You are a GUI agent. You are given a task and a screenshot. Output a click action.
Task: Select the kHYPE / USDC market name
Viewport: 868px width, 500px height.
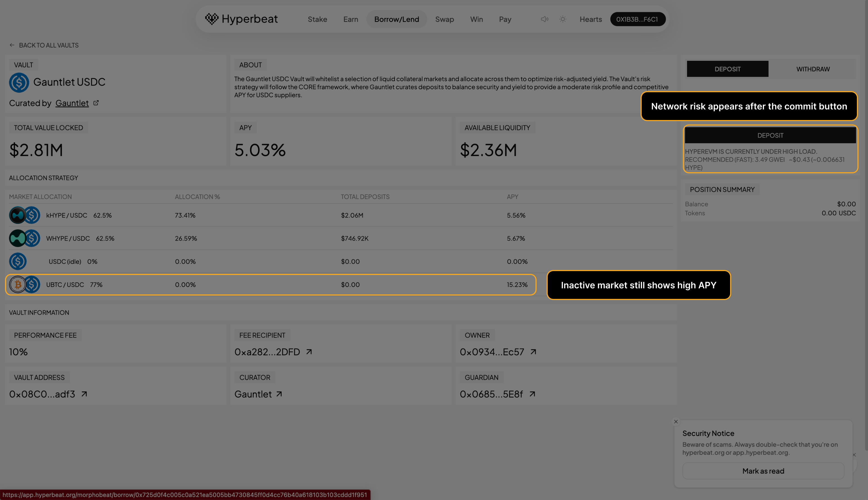(67, 215)
